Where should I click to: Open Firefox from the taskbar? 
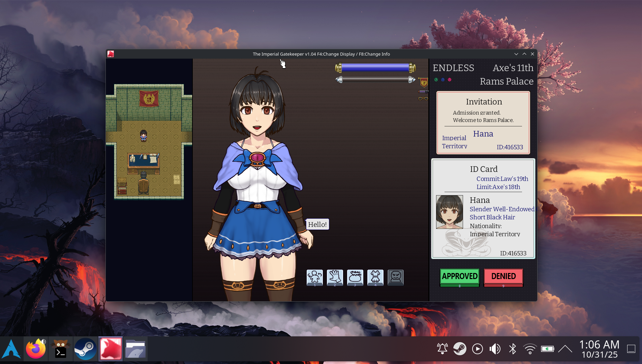click(36, 349)
